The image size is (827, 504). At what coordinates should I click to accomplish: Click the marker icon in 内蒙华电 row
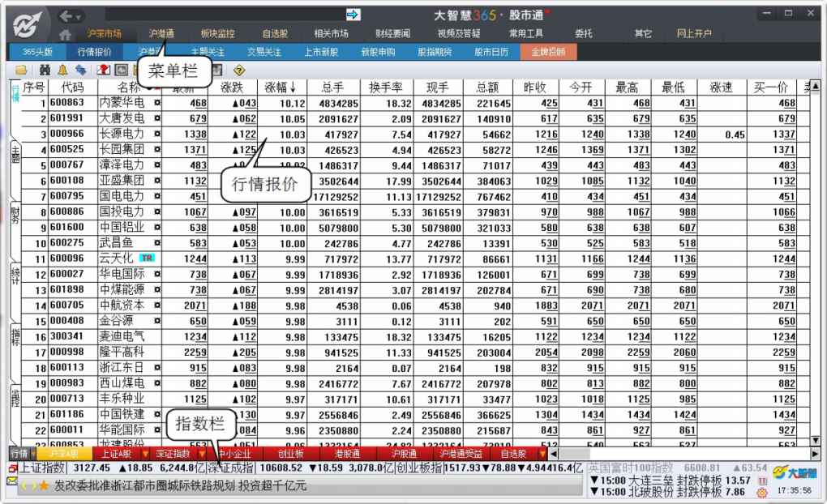tap(157, 103)
